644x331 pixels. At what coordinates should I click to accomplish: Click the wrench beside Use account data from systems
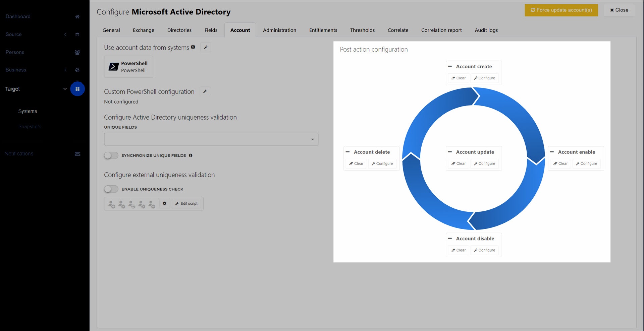206,47
